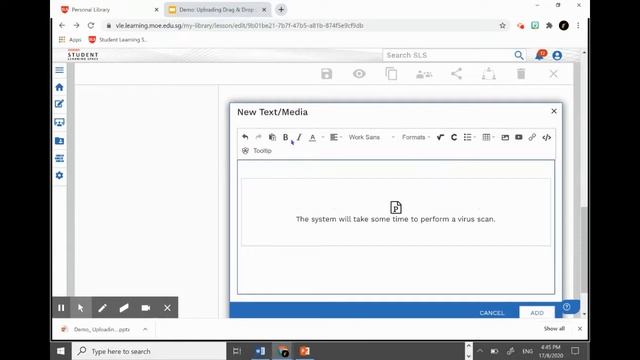Image resolution: width=640 pixels, height=360 pixels.
Task: Preview the lesson with the eye icon
Action: point(359,74)
